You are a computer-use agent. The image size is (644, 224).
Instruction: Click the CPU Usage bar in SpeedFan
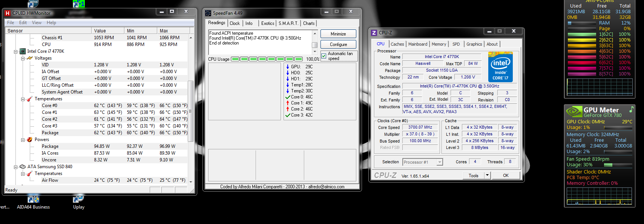[267, 59]
